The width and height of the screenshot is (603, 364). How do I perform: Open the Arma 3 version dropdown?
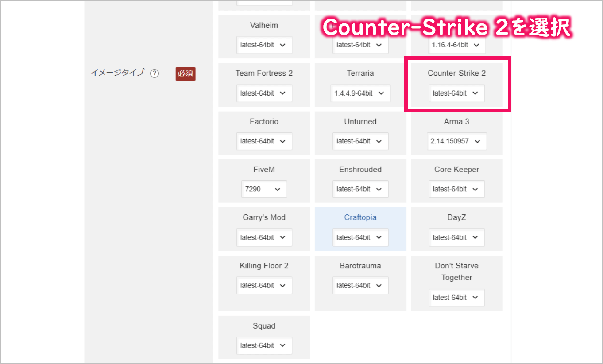point(456,141)
